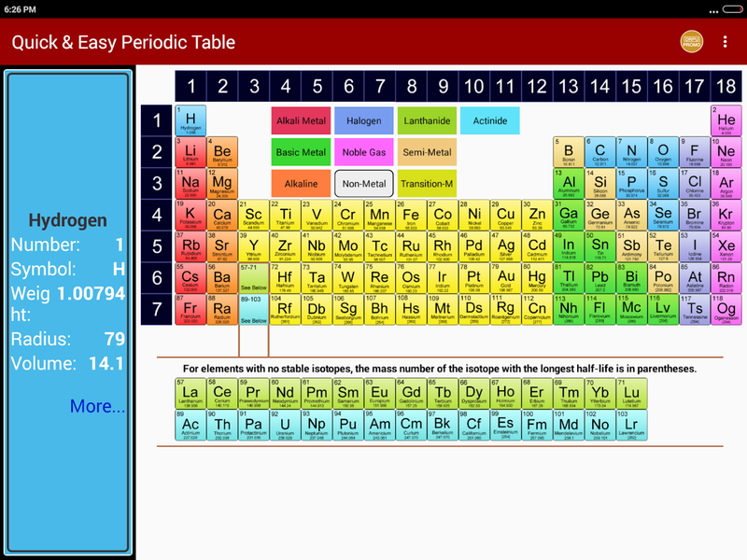Image resolution: width=747 pixels, height=560 pixels.
Task: Choose the Uranium (U) element tile
Action: 286,426
